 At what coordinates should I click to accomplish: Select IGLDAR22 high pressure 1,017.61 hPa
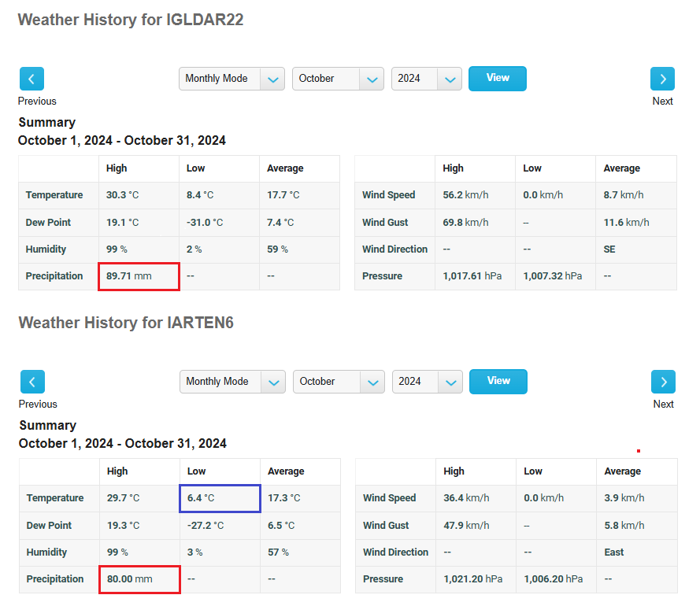472,276
